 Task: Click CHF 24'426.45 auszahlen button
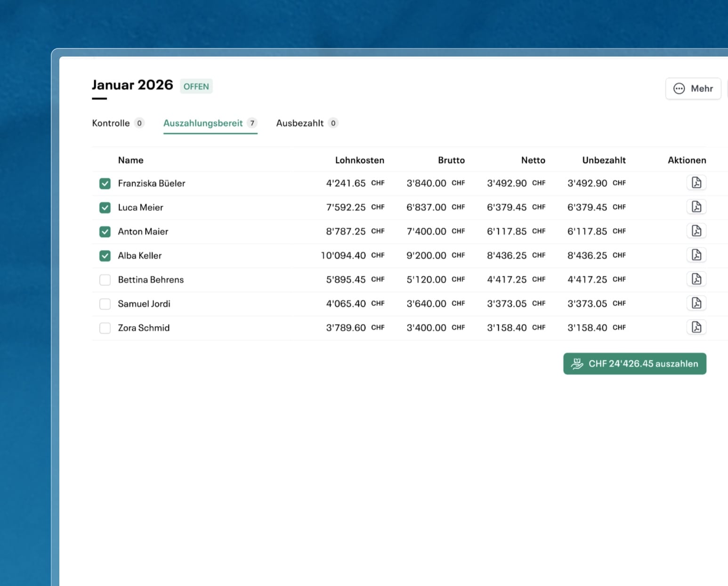click(x=635, y=364)
